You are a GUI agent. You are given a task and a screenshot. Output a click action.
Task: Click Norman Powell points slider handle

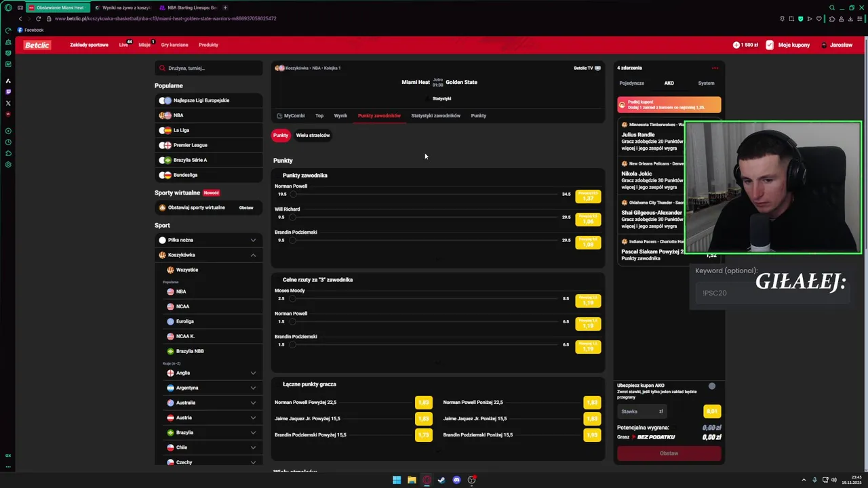point(293,195)
